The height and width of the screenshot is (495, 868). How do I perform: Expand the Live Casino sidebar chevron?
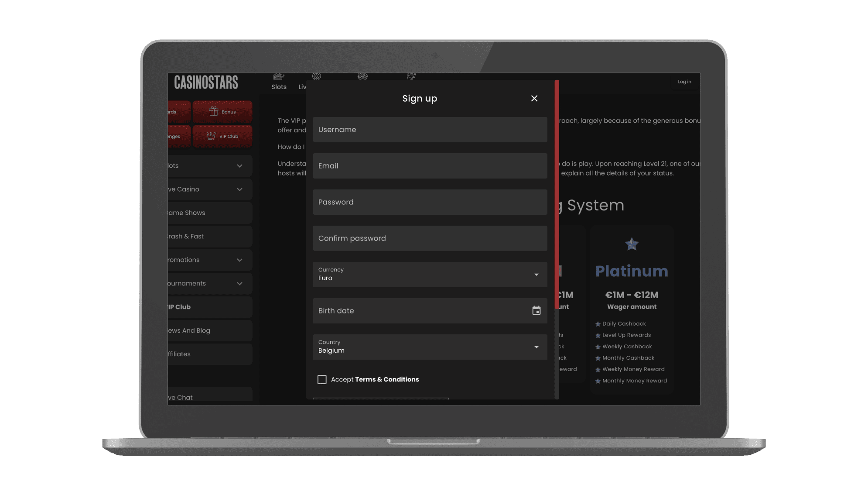click(x=239, y=189)
